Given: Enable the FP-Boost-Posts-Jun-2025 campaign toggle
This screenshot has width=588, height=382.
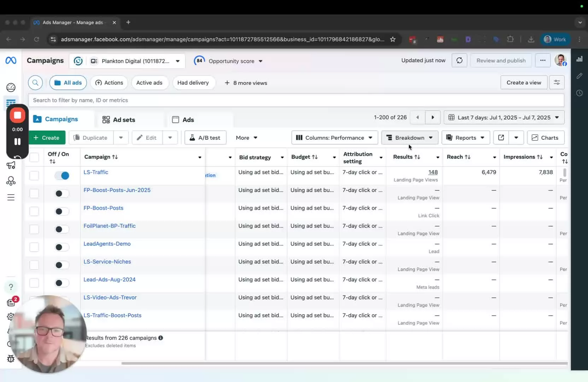Looking at the screenshot, I should 62,193.
